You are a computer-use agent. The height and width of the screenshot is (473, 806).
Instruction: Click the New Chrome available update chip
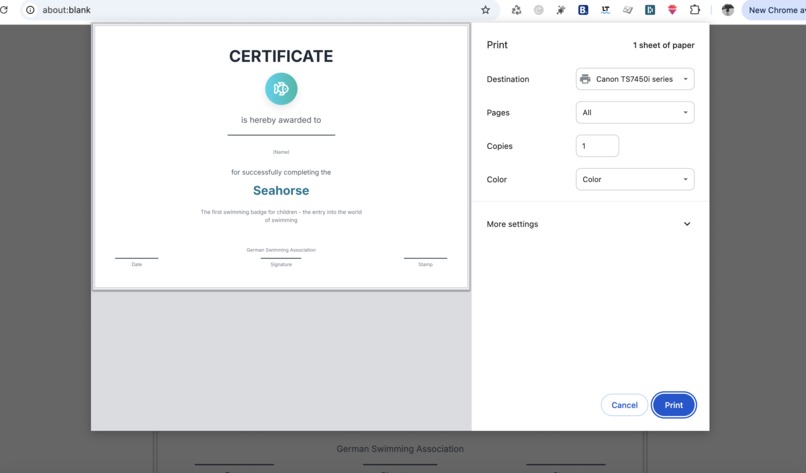point(774,10)
